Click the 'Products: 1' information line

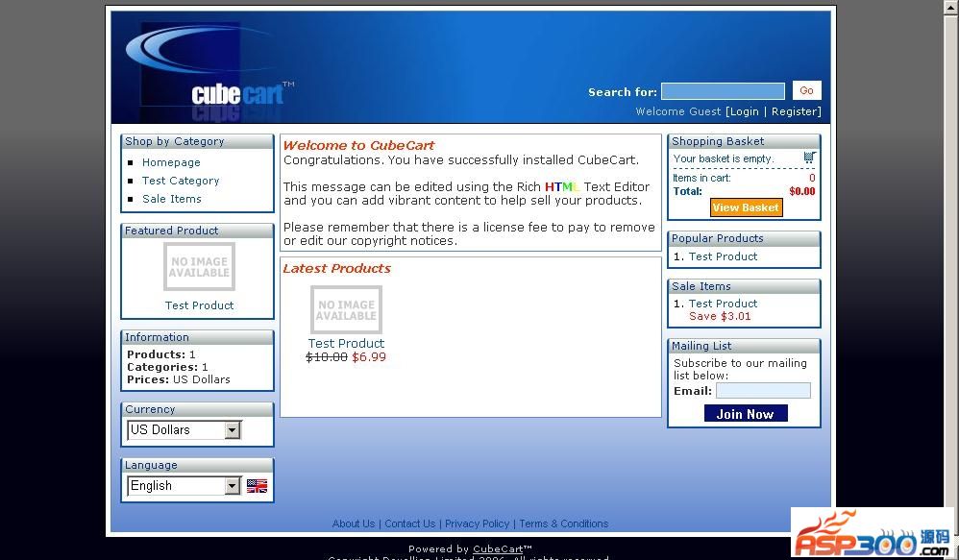tap(160, 354)
